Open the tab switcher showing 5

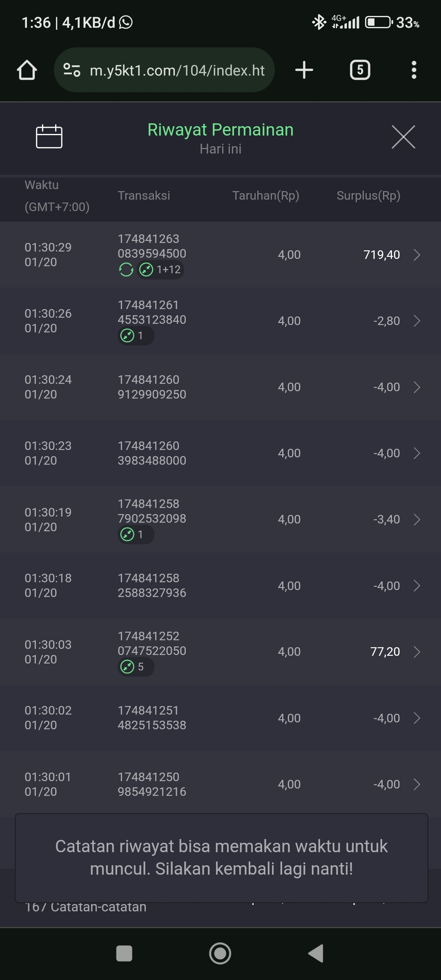360,70
